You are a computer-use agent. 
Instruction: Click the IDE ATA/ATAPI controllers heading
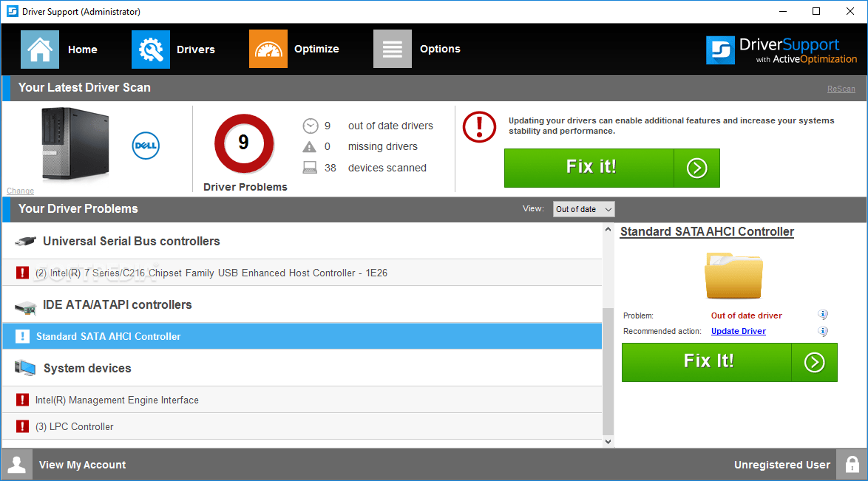point(118,305)
